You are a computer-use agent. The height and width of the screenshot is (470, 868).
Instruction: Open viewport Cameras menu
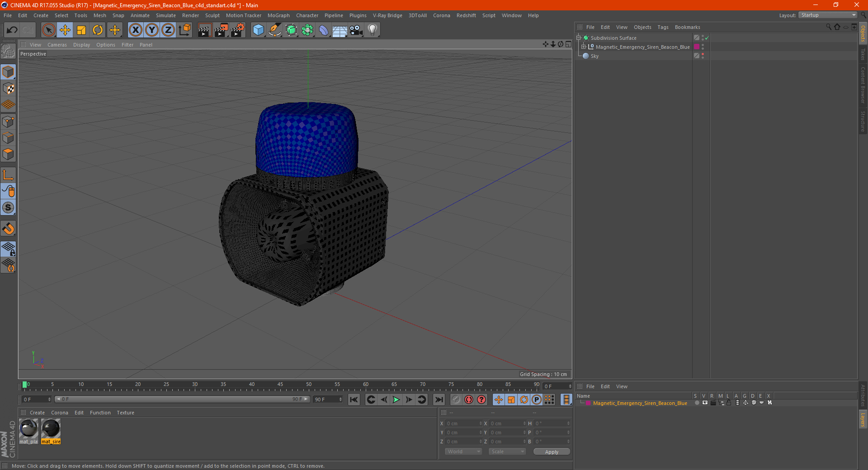(57, 45)
